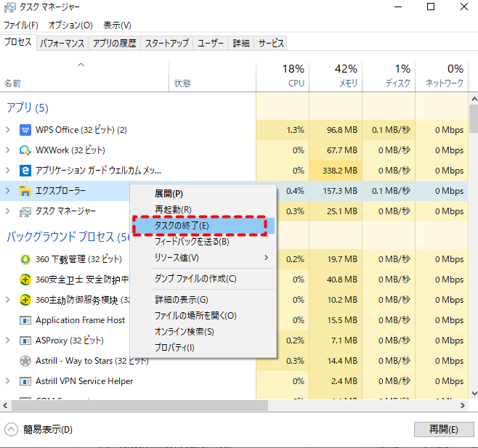This screenshot has height=448, width=478.
Task: Click the 再開(E) button
Action: coord(444,430)
